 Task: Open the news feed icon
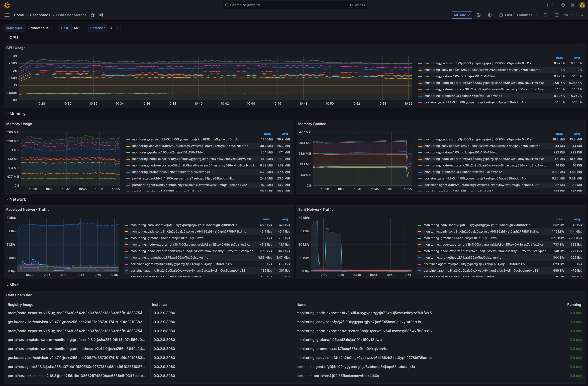[573, 5]
